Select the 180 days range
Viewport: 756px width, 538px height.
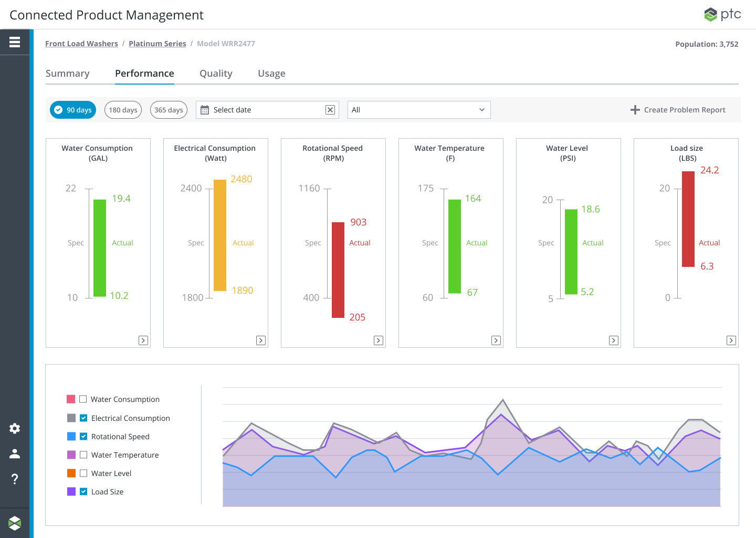[x=123, y=110]
